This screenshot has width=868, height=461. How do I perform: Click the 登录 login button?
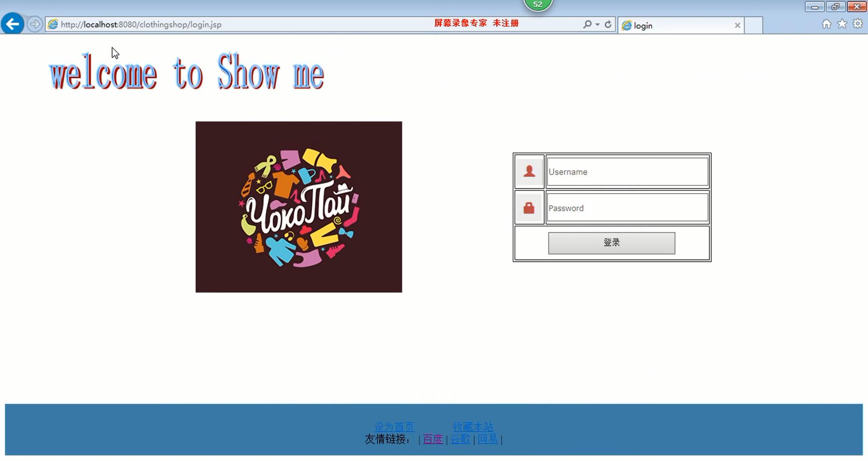point(612,243)
